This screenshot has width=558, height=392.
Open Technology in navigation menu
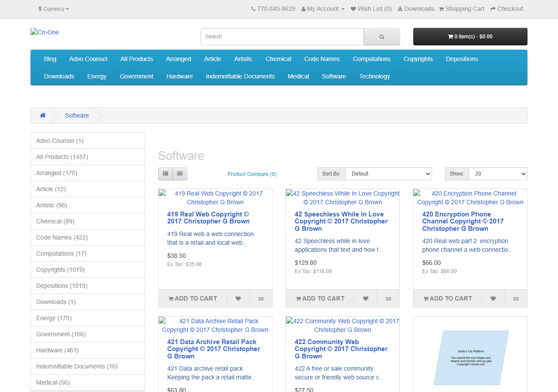click(x=374, y=76)
